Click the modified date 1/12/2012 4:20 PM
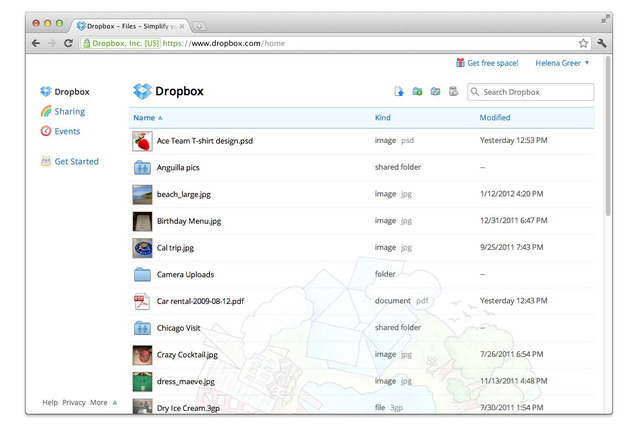This screenshot has width=640, height=426. tap(511, 193)
